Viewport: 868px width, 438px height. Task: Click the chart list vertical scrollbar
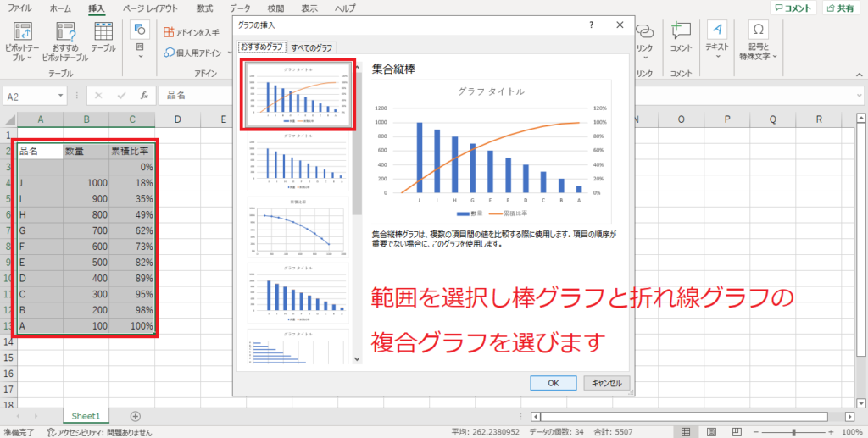(x=357, y=144)
